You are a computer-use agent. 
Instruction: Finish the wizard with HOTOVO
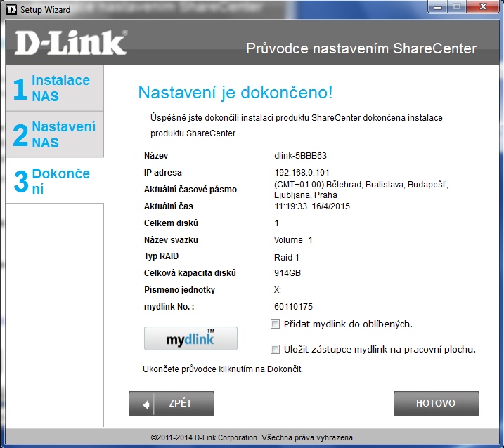(x=437, y=403)
